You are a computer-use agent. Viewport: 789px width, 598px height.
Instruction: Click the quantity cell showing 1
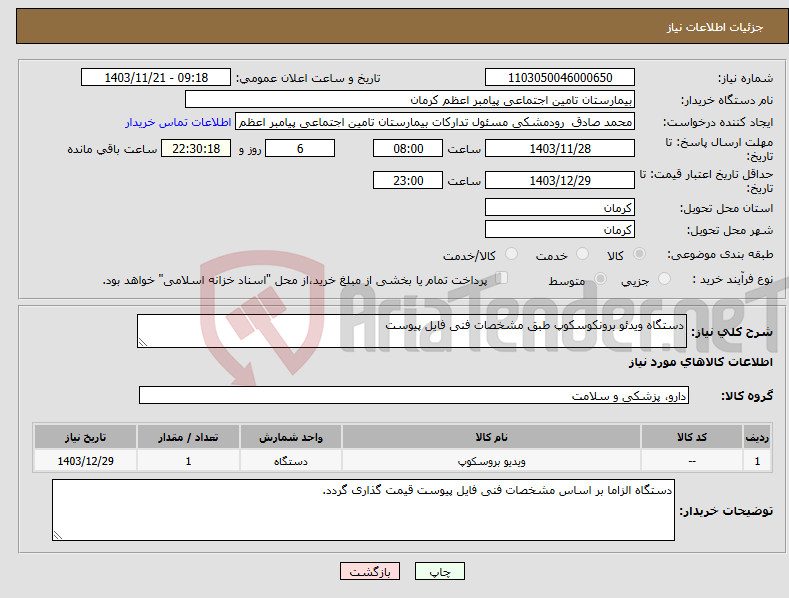(x=188, y=461)
